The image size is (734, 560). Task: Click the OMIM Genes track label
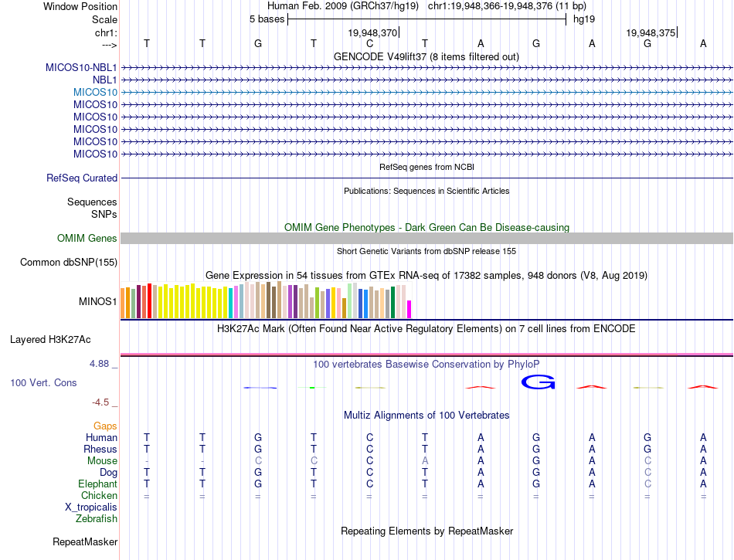87,238
